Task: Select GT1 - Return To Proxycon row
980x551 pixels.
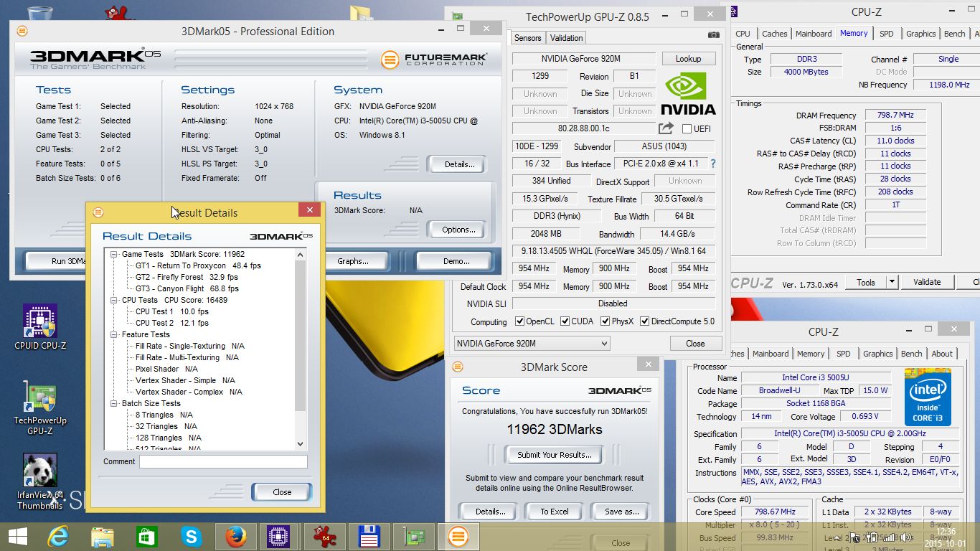Action: pyautogui.click(x=198, y=265)
